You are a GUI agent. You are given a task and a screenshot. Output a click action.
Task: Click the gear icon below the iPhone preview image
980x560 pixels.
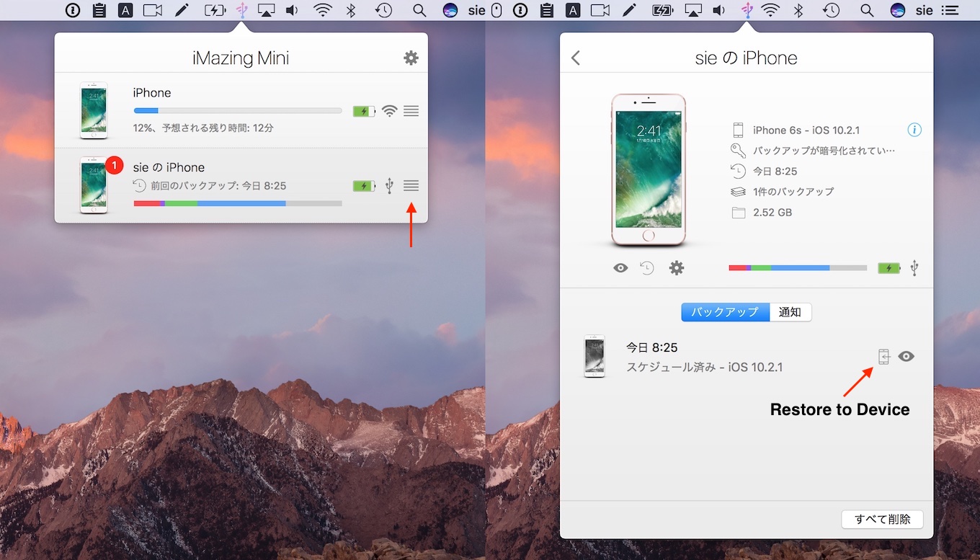676,267
